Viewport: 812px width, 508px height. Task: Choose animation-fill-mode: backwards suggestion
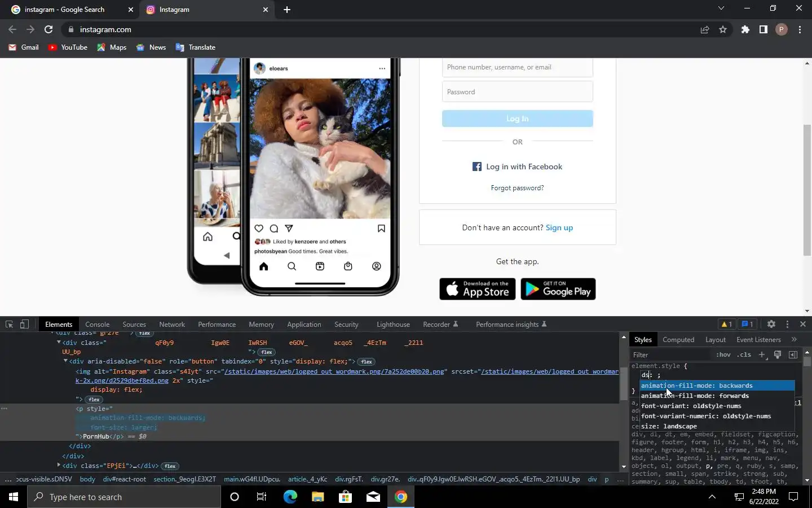tap(717, 386)
